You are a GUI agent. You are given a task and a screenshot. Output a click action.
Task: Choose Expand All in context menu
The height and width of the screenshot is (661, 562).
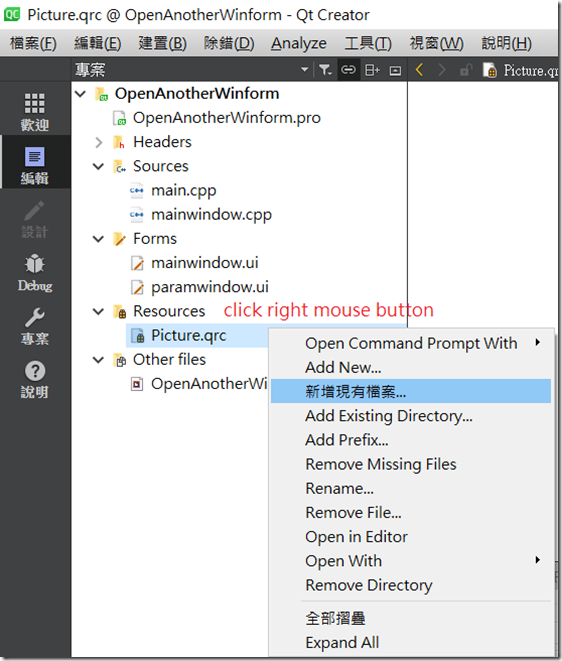pyautogui.click(x=411, y=642)
